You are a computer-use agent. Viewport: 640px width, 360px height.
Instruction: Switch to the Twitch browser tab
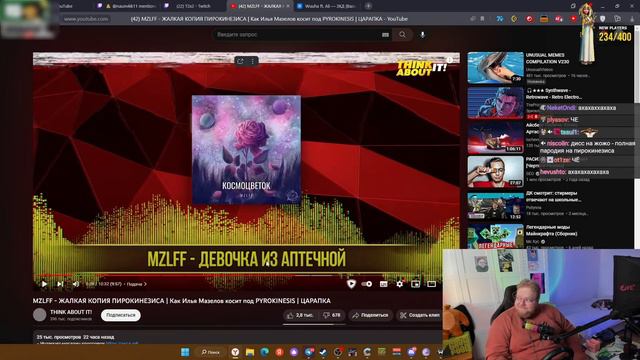click(x=193, y=6)
